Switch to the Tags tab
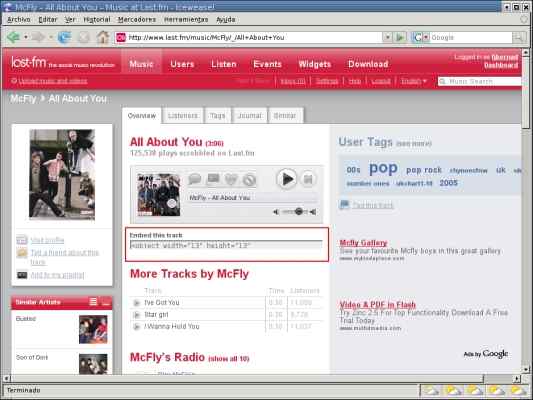This screenshot has height=400, width=533. pyautogui.click(x=218, y=116)
